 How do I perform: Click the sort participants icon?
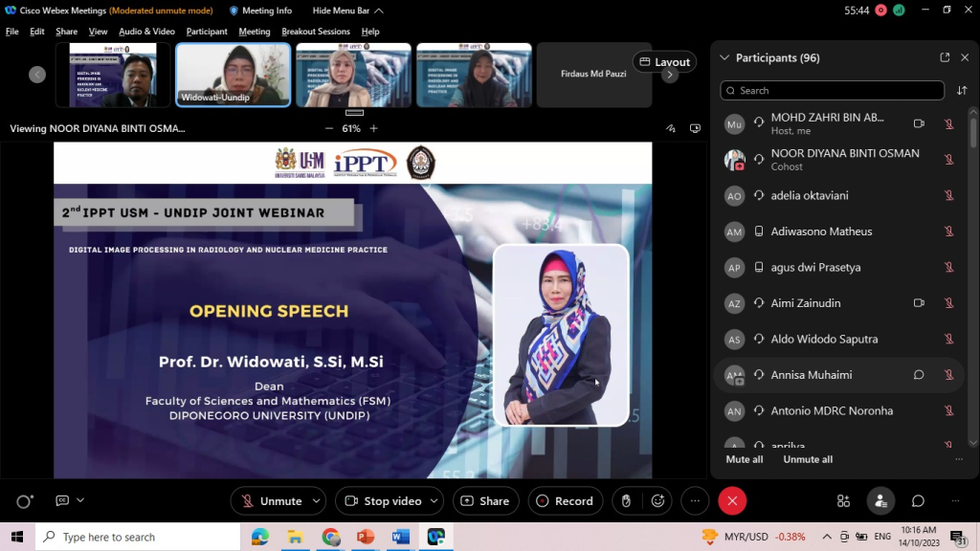point(962,91)
